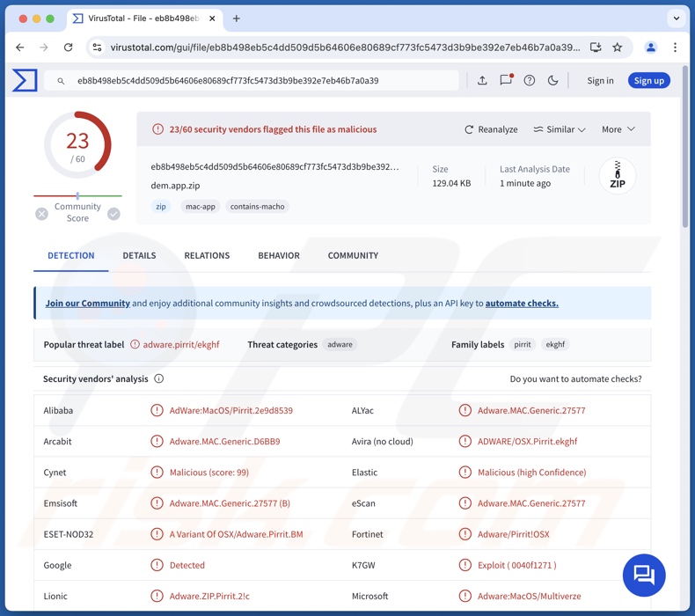This screenshot has width=695, height=616.
Task: Open the help question mark icon
Action: [x=530, y=80]
